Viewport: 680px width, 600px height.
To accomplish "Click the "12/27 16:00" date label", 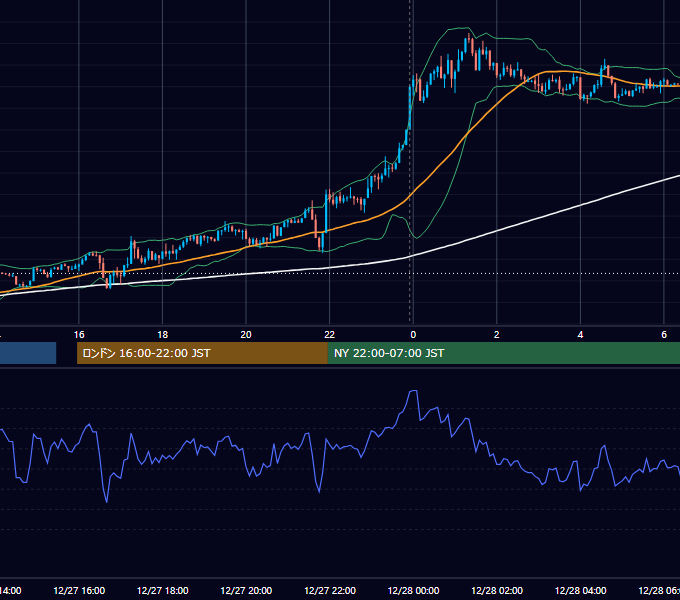I will click(79, 591).
